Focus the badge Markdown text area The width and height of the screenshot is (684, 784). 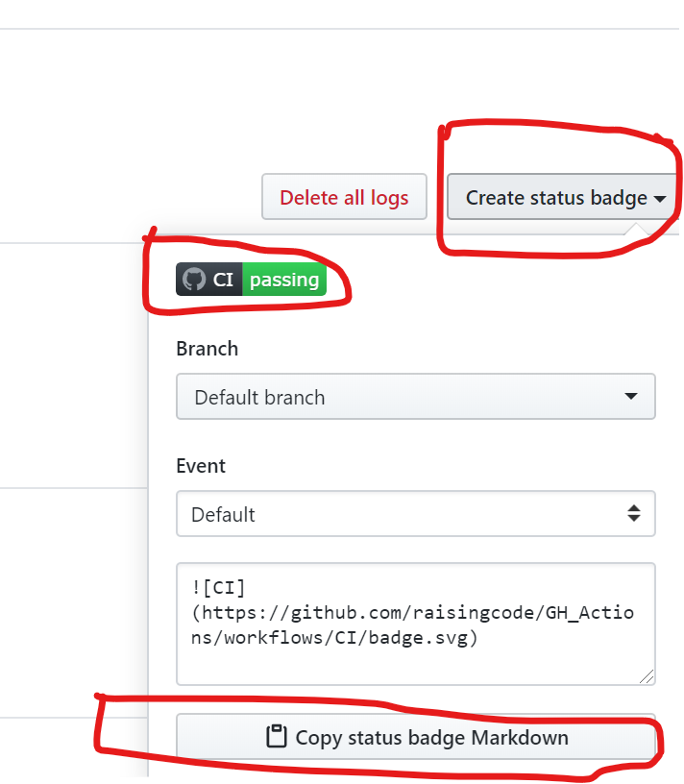[416, 624]
